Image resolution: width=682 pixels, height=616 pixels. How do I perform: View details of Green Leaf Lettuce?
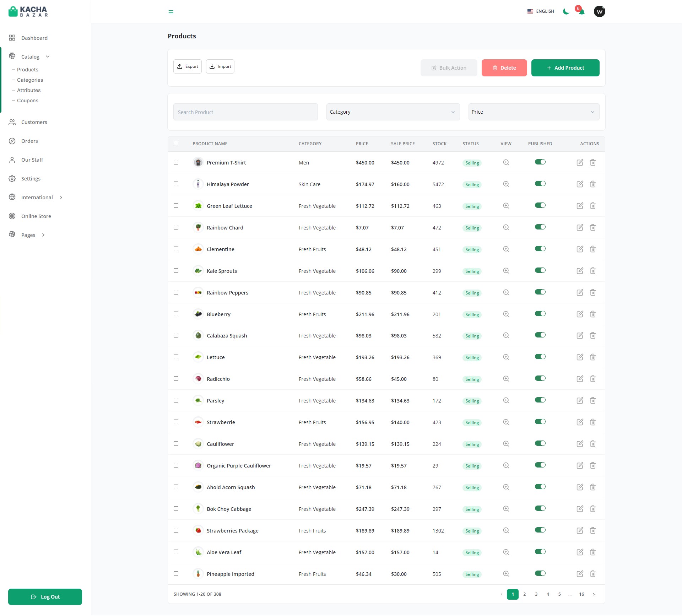pyautogui.click(x=506, y=206)
